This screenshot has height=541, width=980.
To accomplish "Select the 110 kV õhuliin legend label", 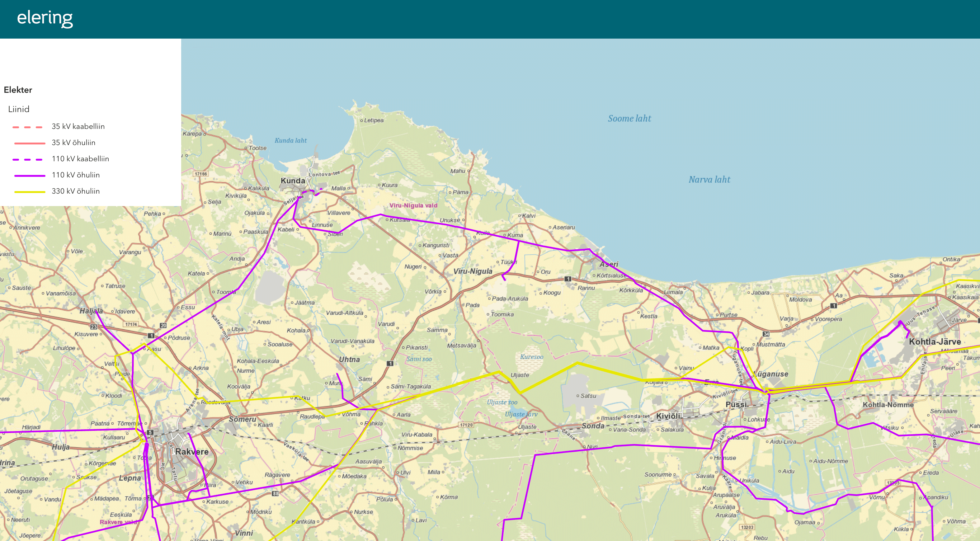I will pyautogui.click(x=76, y=175).
